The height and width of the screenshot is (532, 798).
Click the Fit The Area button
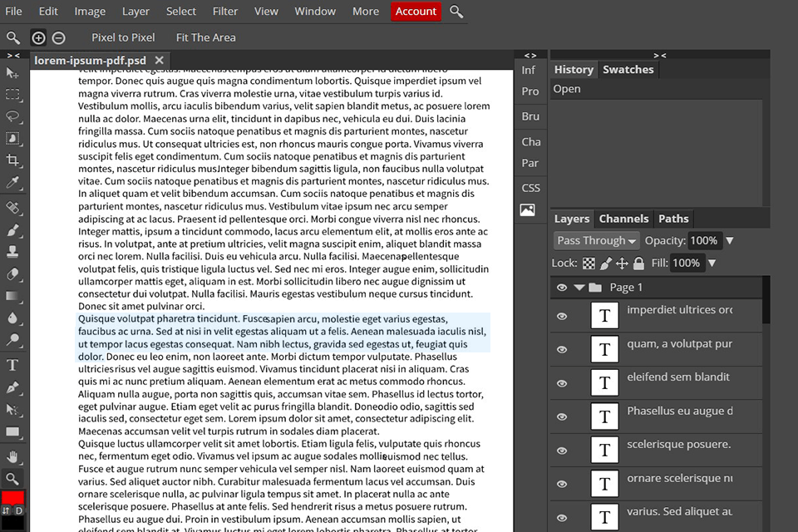(x=204, y=37)
